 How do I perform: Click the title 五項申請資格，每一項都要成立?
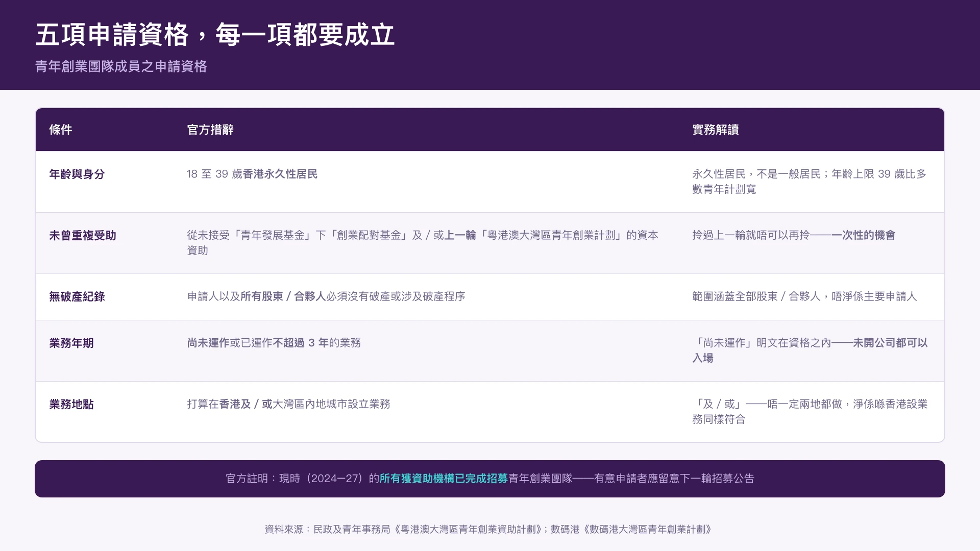click(215, 35)
